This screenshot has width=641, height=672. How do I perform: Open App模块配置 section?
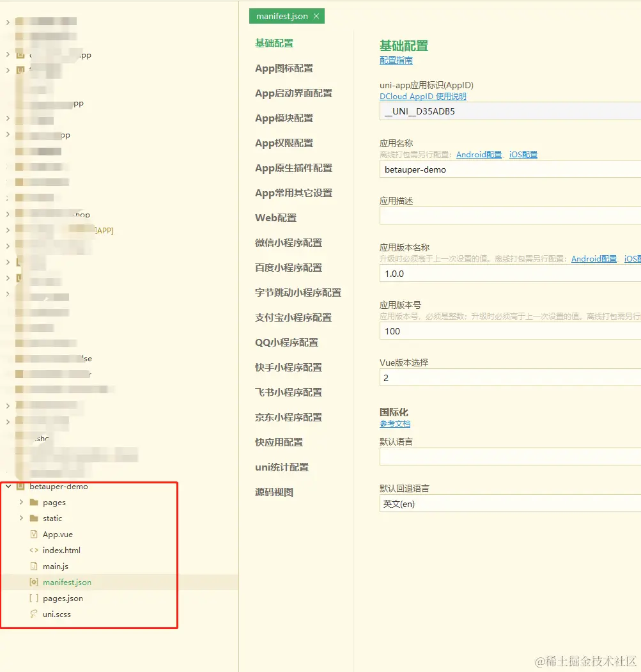pyautogui.click(x=284, y=118)
